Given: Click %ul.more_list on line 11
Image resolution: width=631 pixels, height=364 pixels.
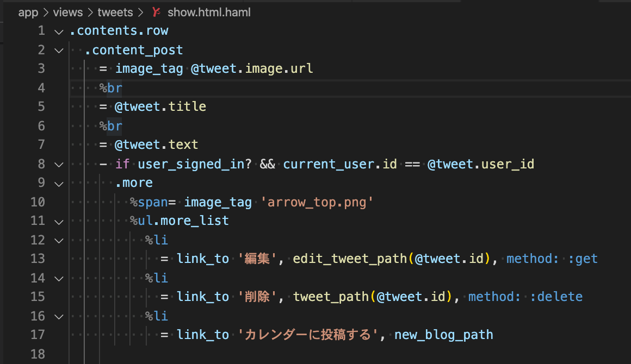Looking at the screenshot, I should click(x=180, y=221).
